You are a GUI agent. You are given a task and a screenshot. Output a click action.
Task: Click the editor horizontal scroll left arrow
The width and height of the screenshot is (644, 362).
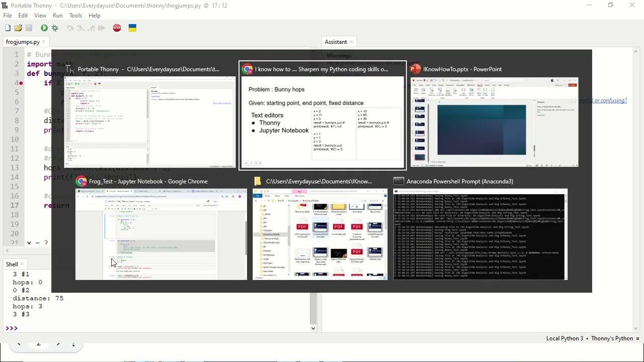tap(7, 250)
